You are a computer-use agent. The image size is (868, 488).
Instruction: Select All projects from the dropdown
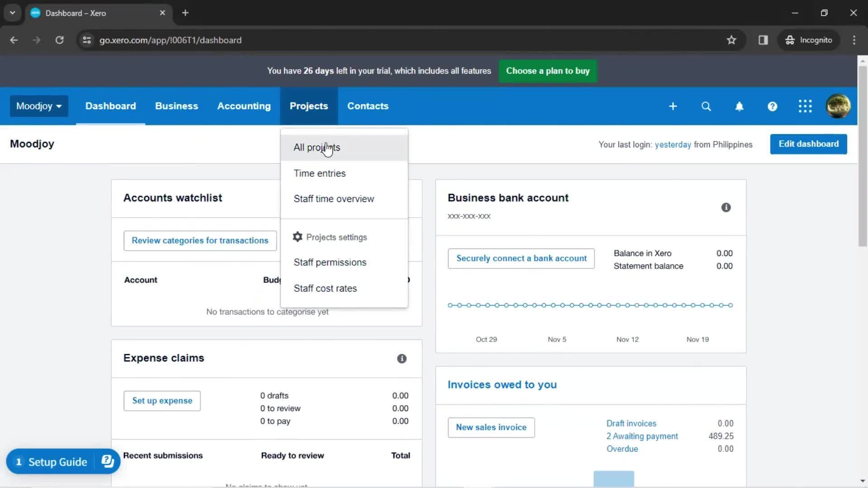[344, 148]
